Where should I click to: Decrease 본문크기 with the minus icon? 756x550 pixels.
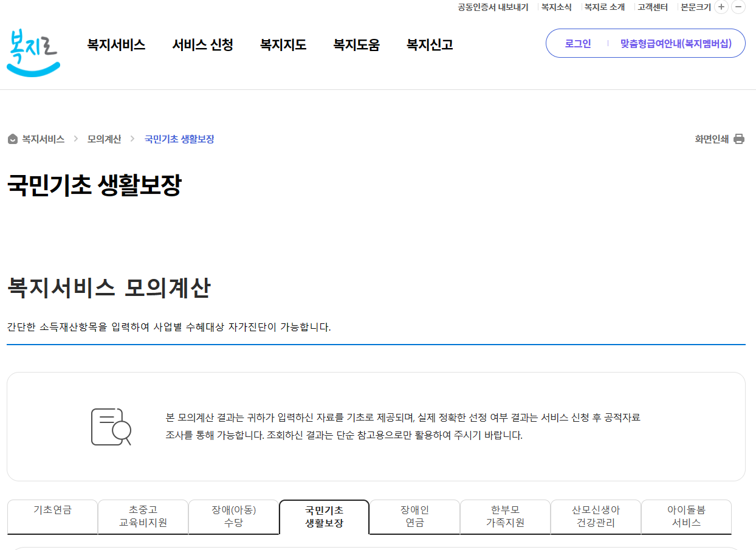[x=738, y=7]
